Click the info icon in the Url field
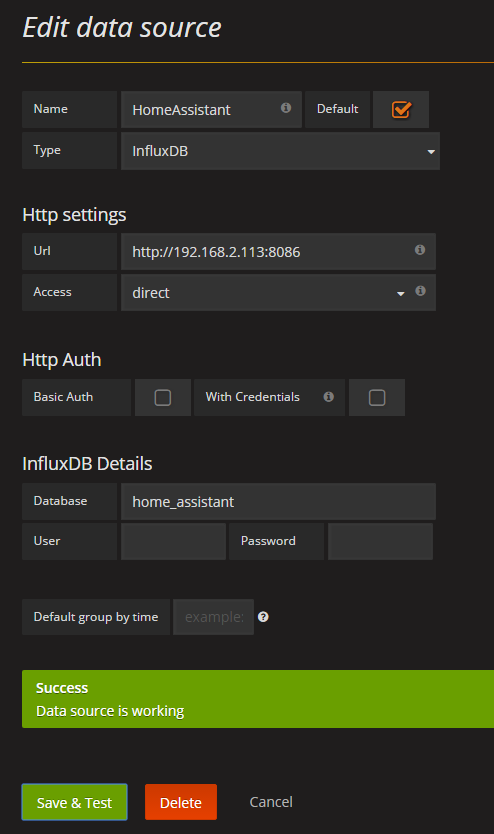The image size is (494, 834). [x=420, y=249]
